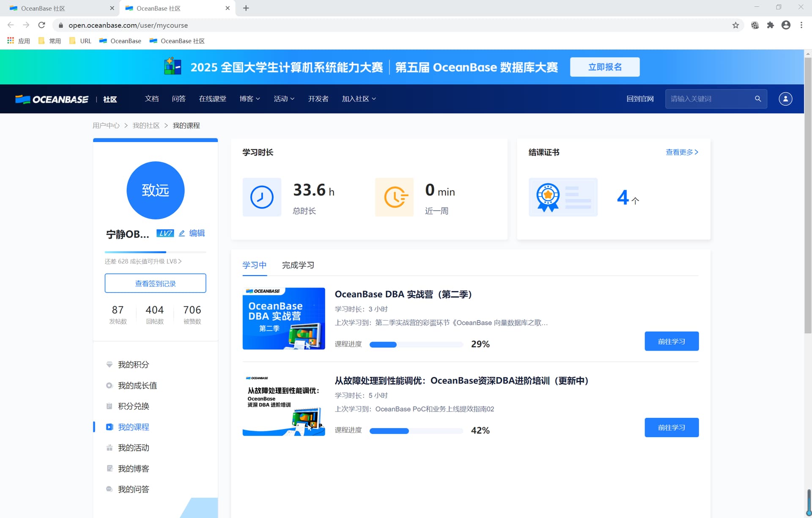Expand the 活动 dropdown menu
Viewport: 812px width, 518px height.
[284, 99]
